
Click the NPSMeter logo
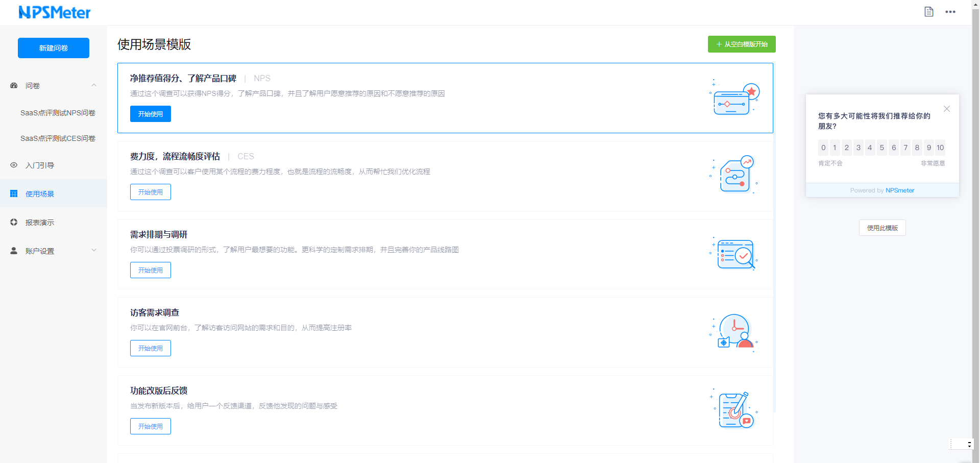pos(54,12)
